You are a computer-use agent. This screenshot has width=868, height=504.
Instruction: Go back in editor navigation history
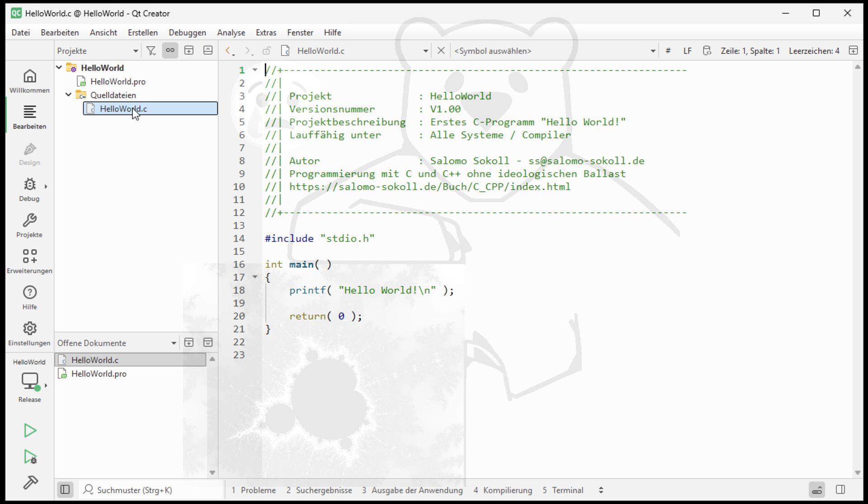click(x=230, y=51)
